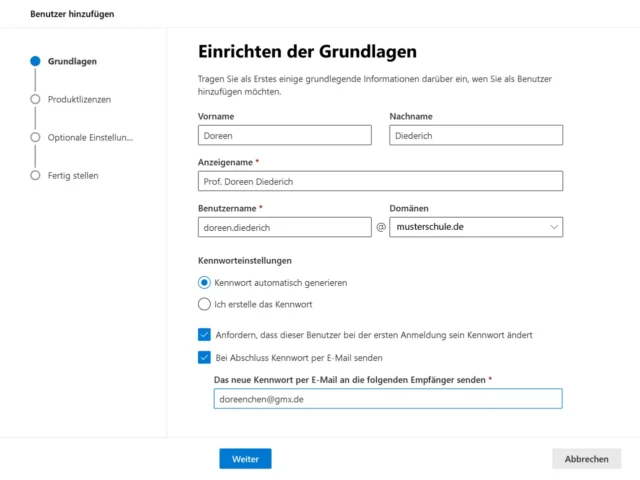Click the Optionale Einstellungen step circle
Image resolution: width=640 pixels, height=480 pixels.
(35, 137)
